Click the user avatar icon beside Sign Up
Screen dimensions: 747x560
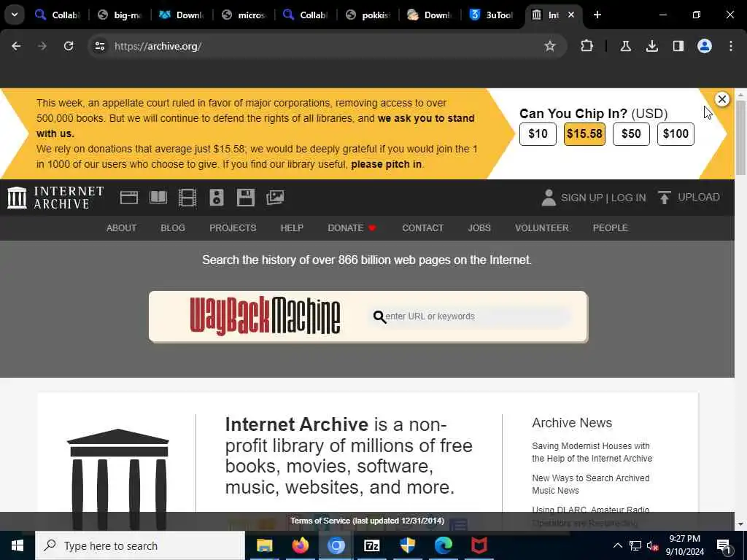pos(549,198)
